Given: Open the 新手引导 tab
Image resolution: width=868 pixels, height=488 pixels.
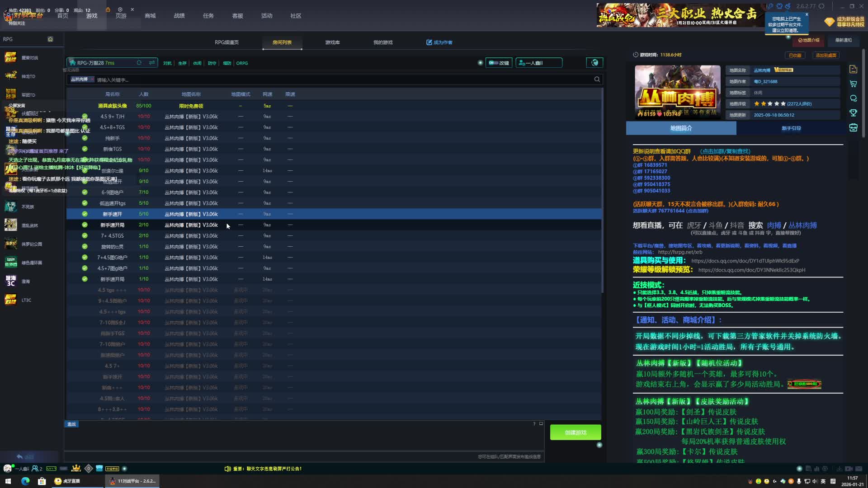Looking at the screenshot, I should (791, 128).
